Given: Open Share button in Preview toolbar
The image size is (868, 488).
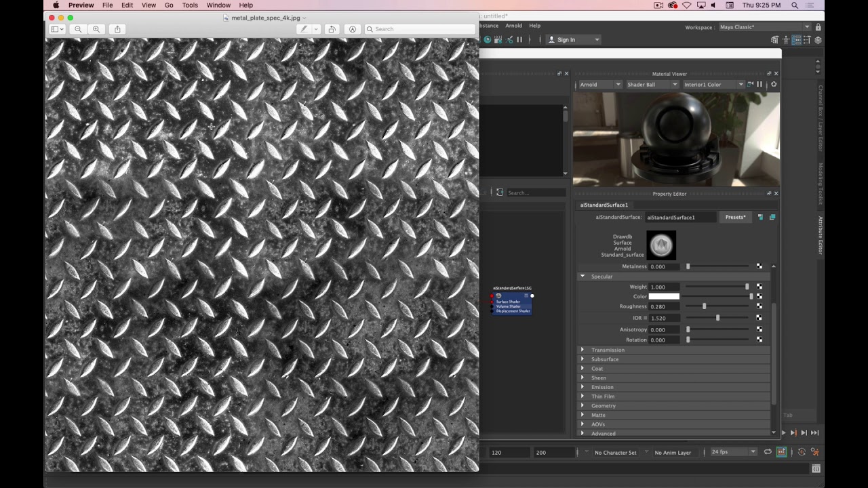Looking at the screenshot, I should [117, 29].
